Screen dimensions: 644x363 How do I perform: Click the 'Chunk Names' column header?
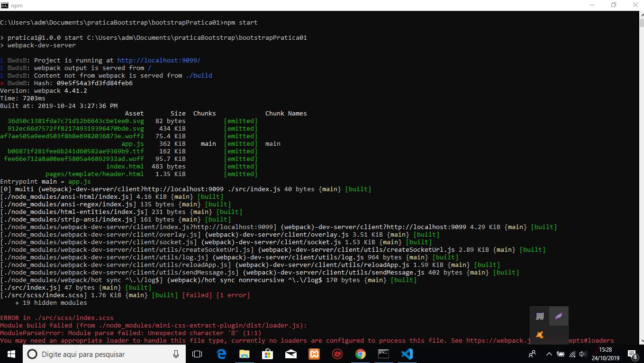286,114
